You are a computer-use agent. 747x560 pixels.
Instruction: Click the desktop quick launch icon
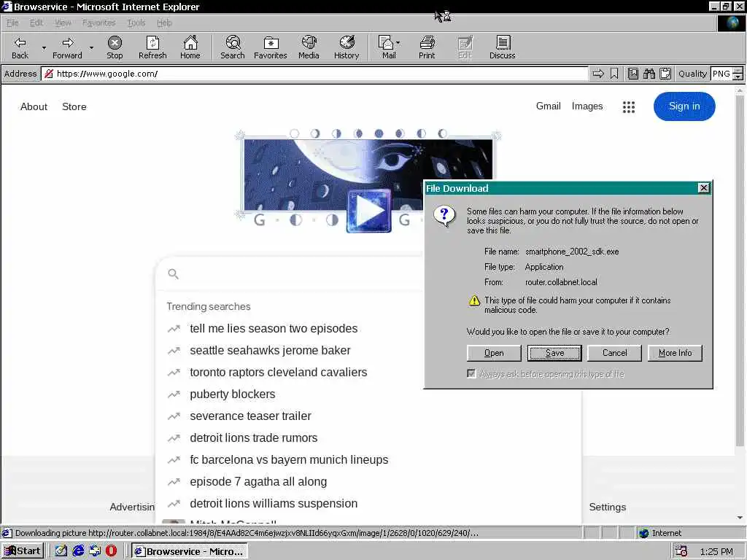point(95,551)
